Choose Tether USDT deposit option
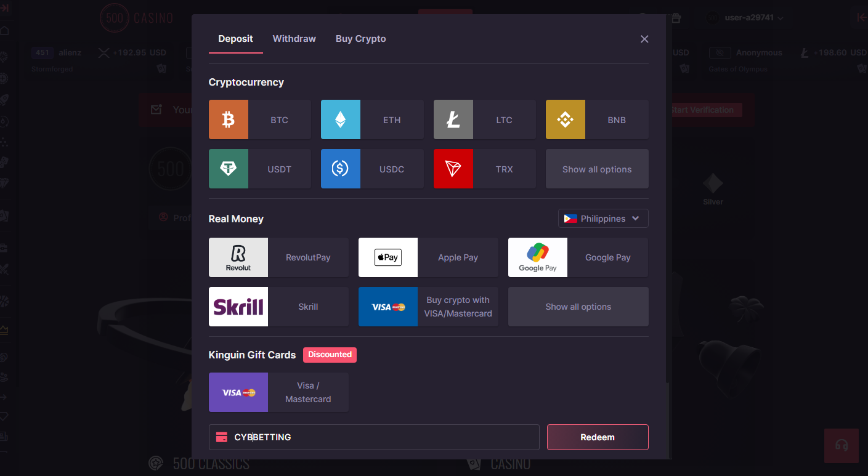The width and height of the screenshot is (868, 476). coord(259,169)
